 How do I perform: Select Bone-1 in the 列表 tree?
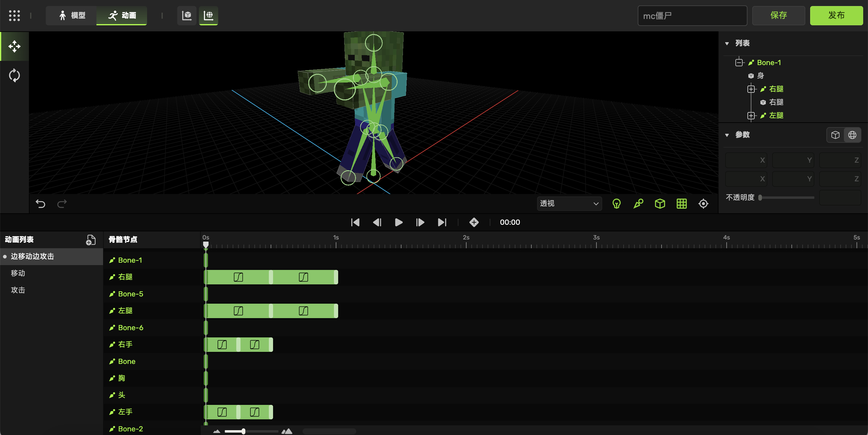769,63
